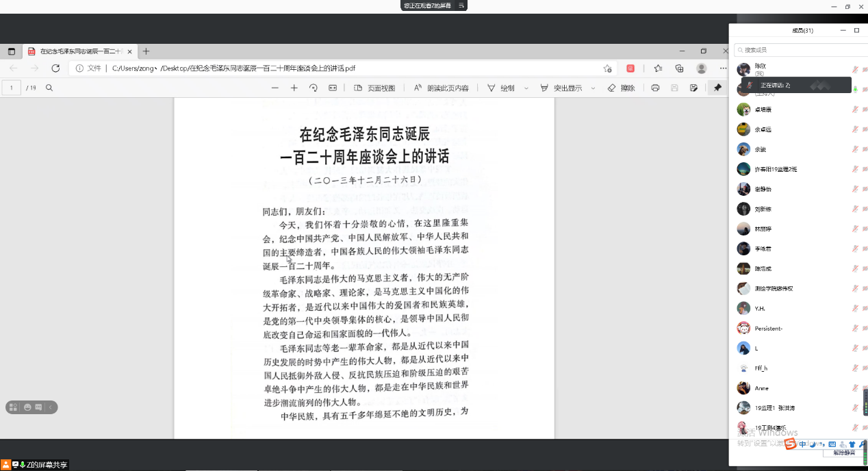Print the PDF document
The height and width of the screenshot is (471, 868).
[655, 88]
